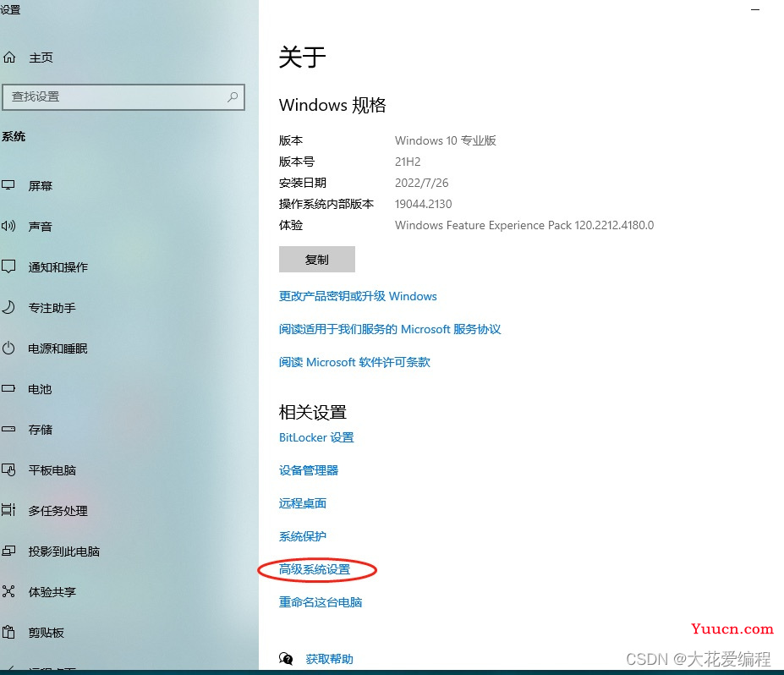Open 存储 settings

(41, 430)
